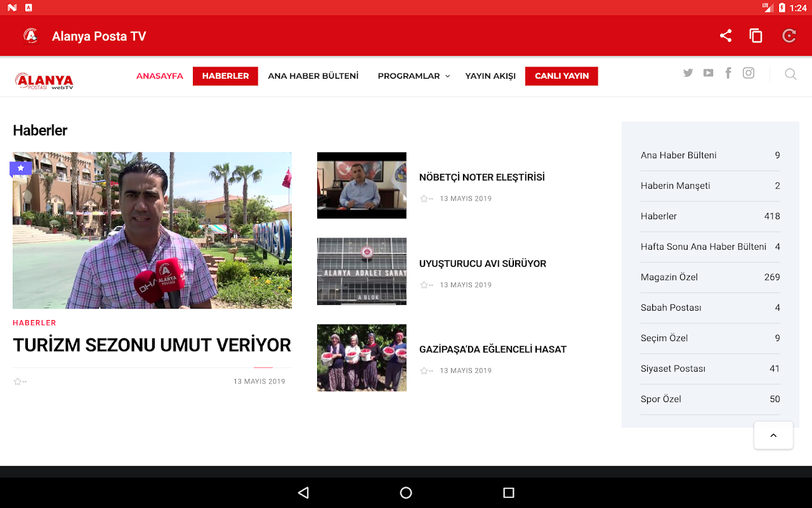Open the Ana Haber Bülteni menu item

pyautogui.click(x=313, y=76)
